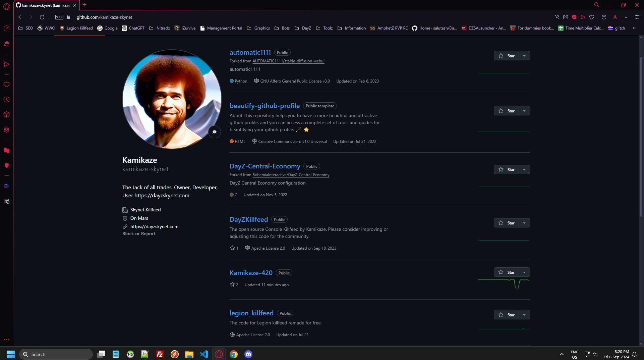Open FileZilla from the taskbar

(x=160, y=354)
